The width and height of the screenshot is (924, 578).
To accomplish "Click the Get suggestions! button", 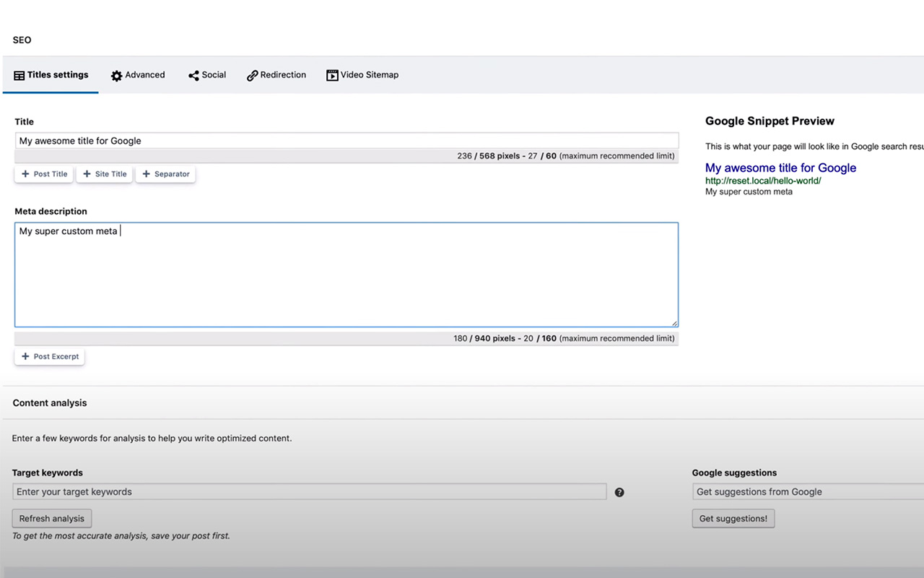I will (x=733, y=518).
